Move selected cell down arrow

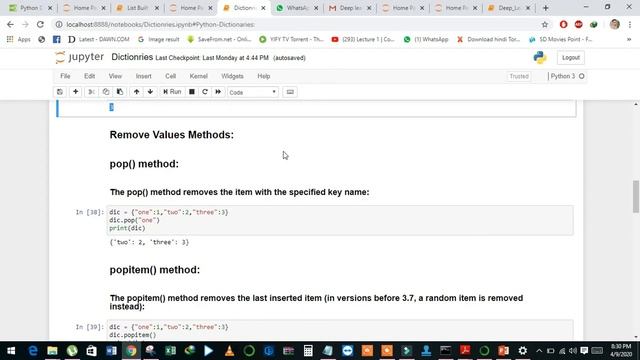[x=150, y=92]
